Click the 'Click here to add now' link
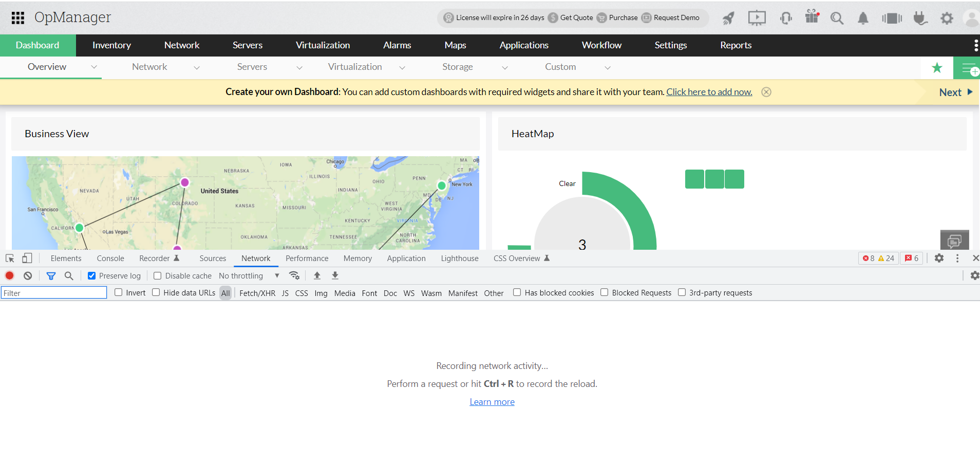 (709, 92)
